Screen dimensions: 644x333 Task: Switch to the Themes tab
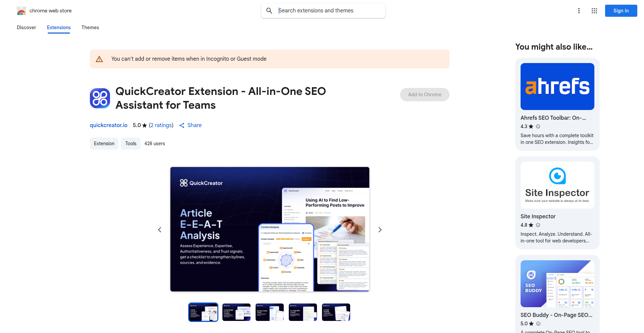(90, 27)
